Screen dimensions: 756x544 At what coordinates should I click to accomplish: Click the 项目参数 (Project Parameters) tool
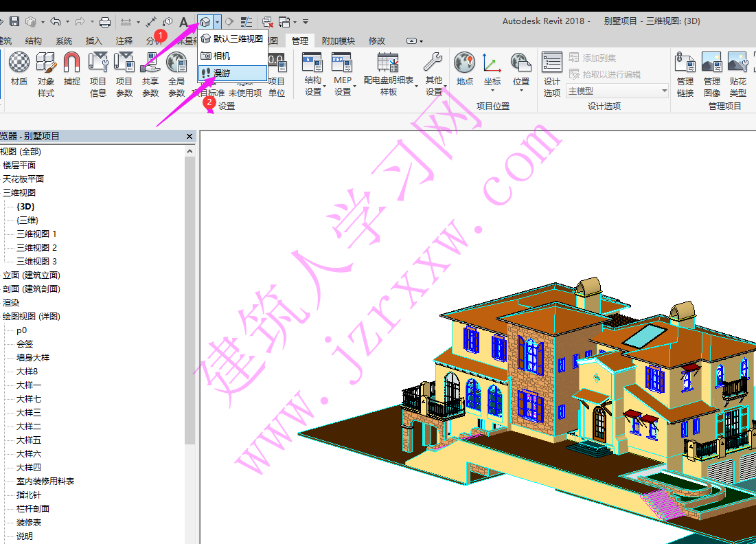124,75
